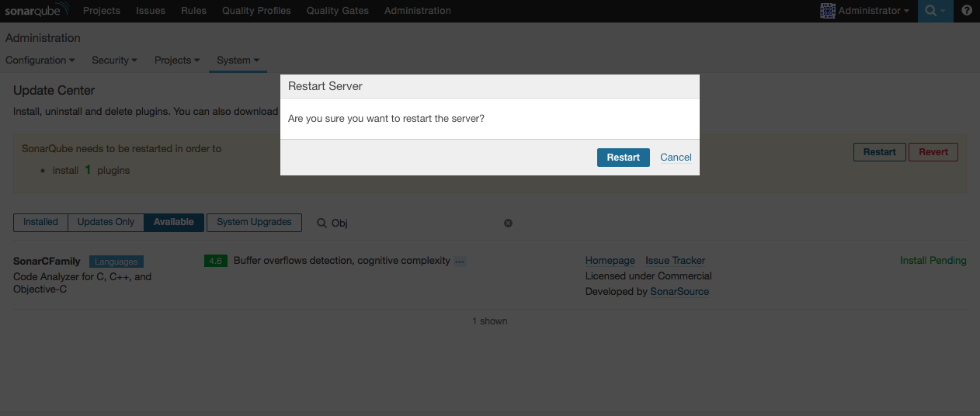
Task: Click the 'Buffer overflows detection' description text
Action: click(342, 261)
